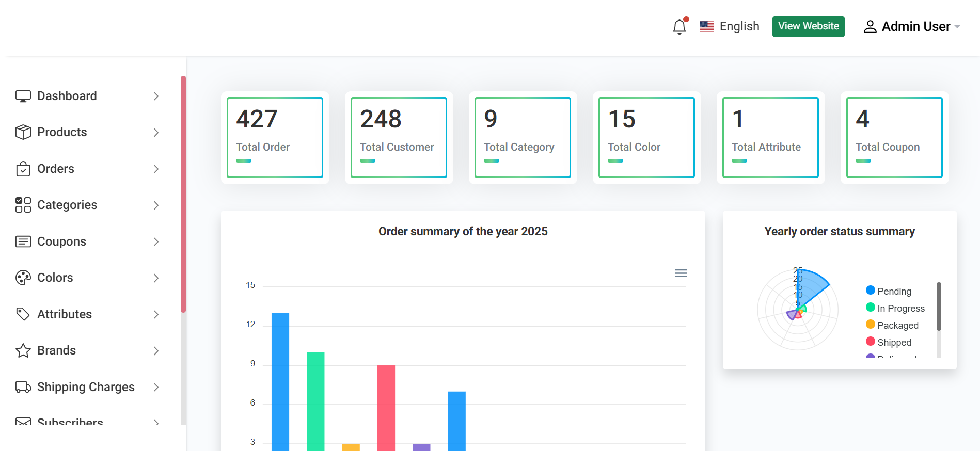Click the Attributes tag icon
The height and width of the screenshot is (451, 980).
click(23, 314)
